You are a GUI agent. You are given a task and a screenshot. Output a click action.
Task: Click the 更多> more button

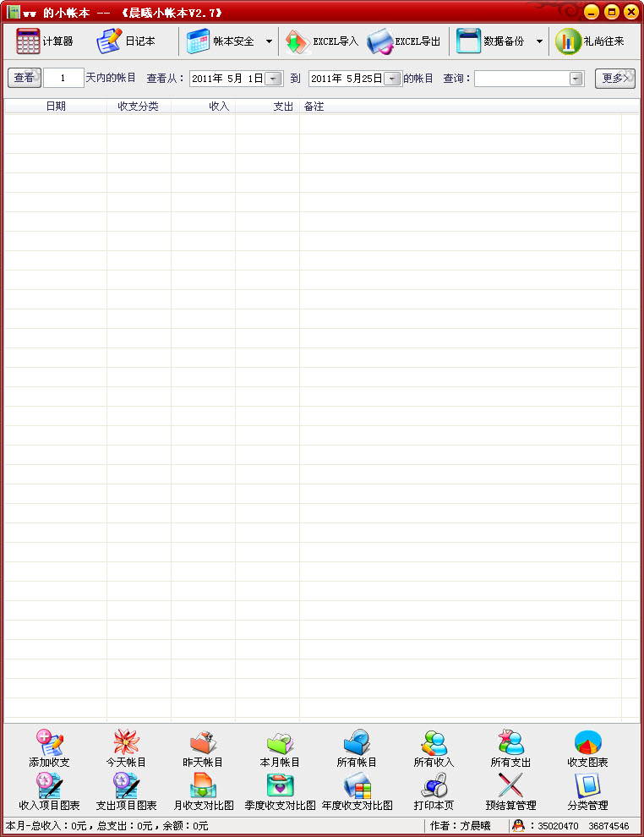615,79
